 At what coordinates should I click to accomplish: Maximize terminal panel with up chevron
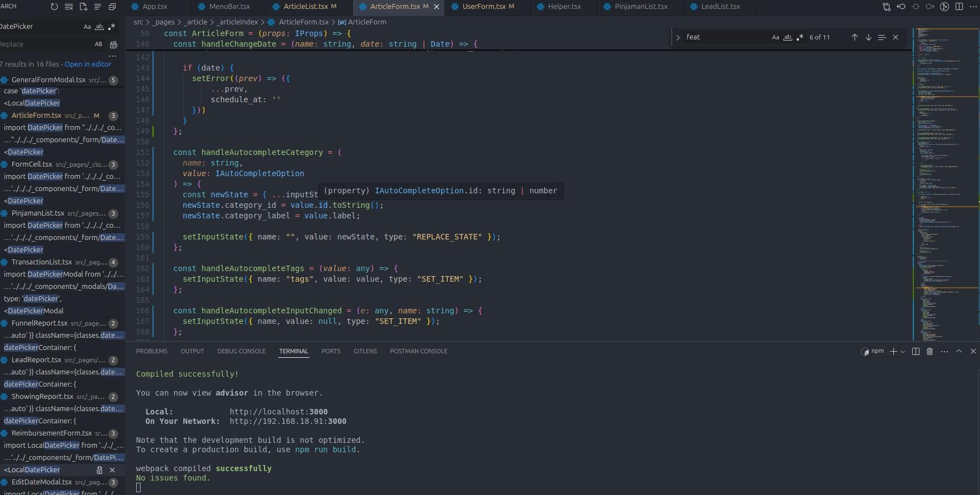tap(959, 351)
